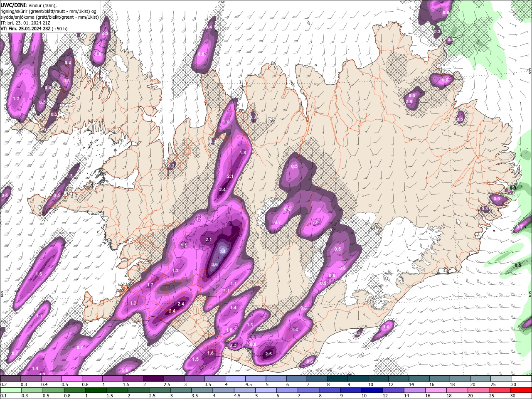Click the 'slydda/snjókoma' legend description line
The height and width of the screenshot is (399, 532).
49,17
